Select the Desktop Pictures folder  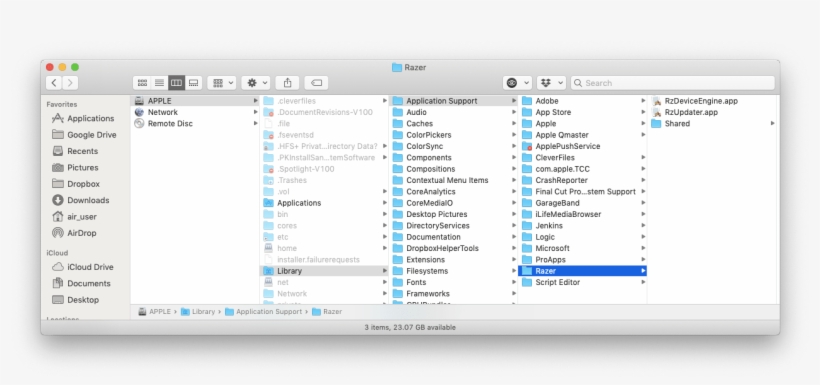tap(454, 214)
